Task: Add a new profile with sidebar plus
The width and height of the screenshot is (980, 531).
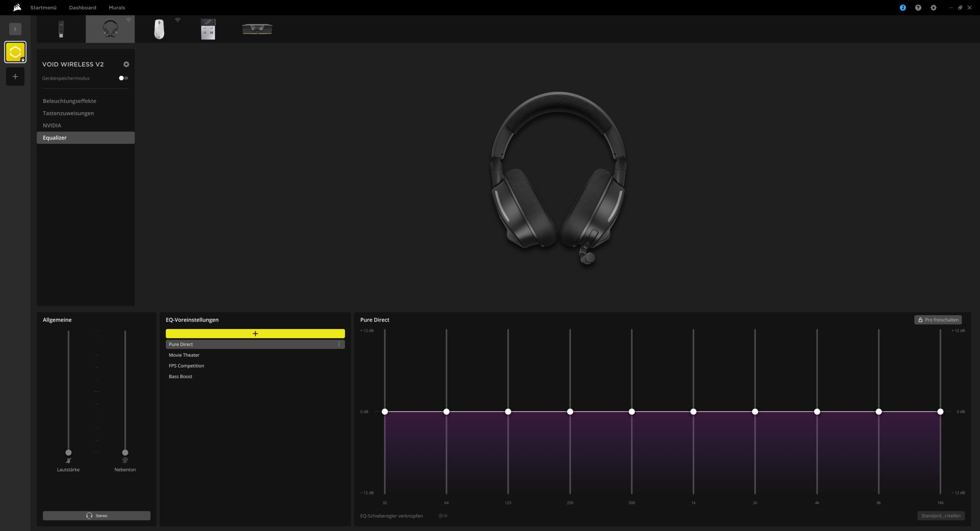Action: coord(15,76)
